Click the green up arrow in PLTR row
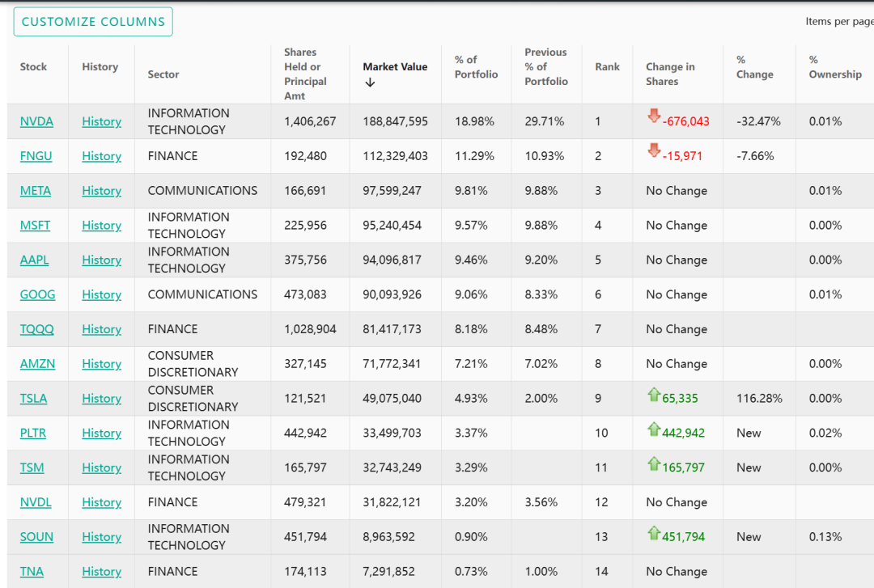874x588 pixels. (x=654, y=429)
